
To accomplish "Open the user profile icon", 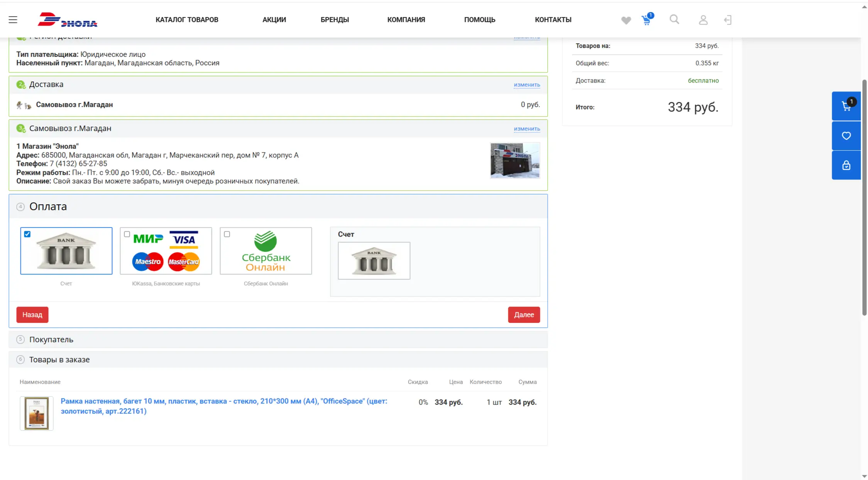I will (703, 20).
